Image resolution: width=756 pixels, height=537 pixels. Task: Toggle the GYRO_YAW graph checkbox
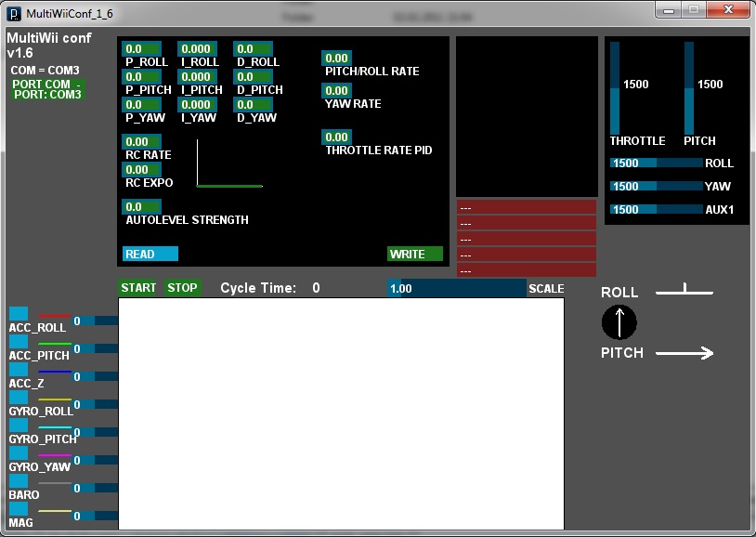19,453
